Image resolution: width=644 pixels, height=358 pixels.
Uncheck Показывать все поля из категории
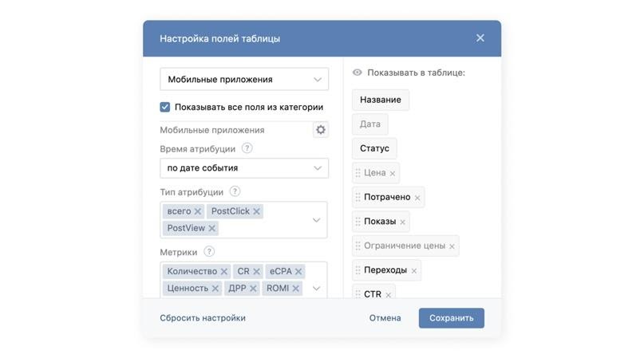(x=165, y=107)
